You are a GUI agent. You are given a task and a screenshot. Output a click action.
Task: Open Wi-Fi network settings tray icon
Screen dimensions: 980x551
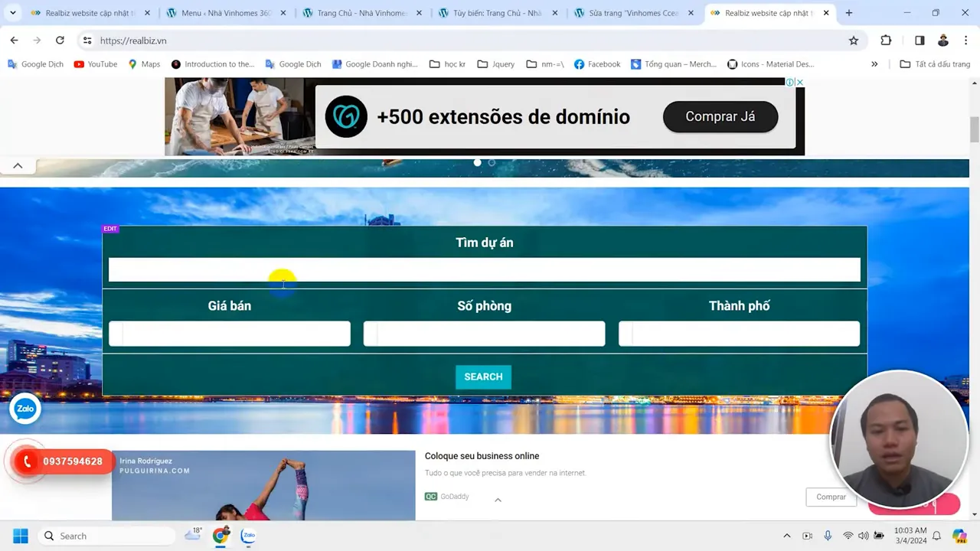(848, 536)
